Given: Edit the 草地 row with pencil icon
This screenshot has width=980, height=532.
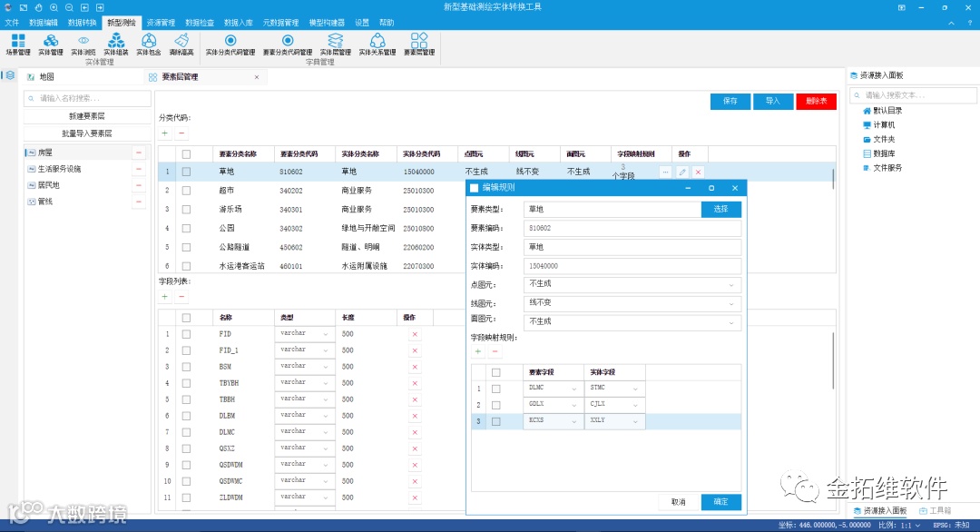Looking at the screenshot, I should pyautogui.click(x=681, y=172).
